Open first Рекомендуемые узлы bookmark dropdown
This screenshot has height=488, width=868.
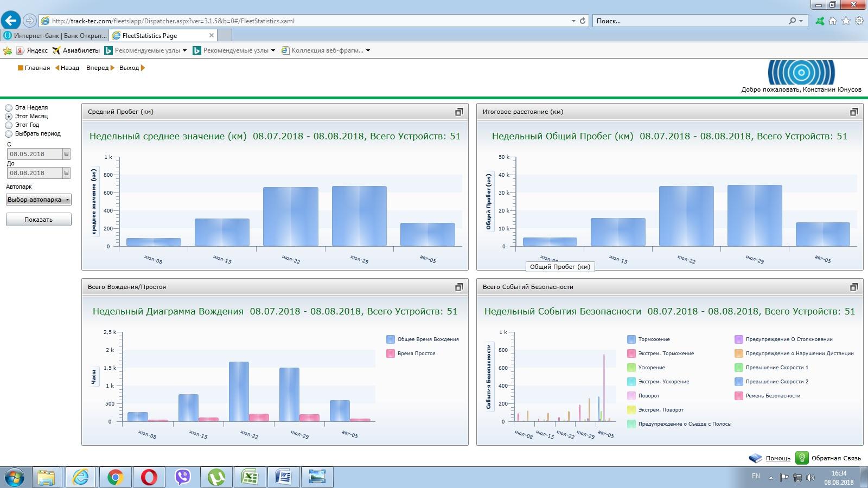click(184, 50)
